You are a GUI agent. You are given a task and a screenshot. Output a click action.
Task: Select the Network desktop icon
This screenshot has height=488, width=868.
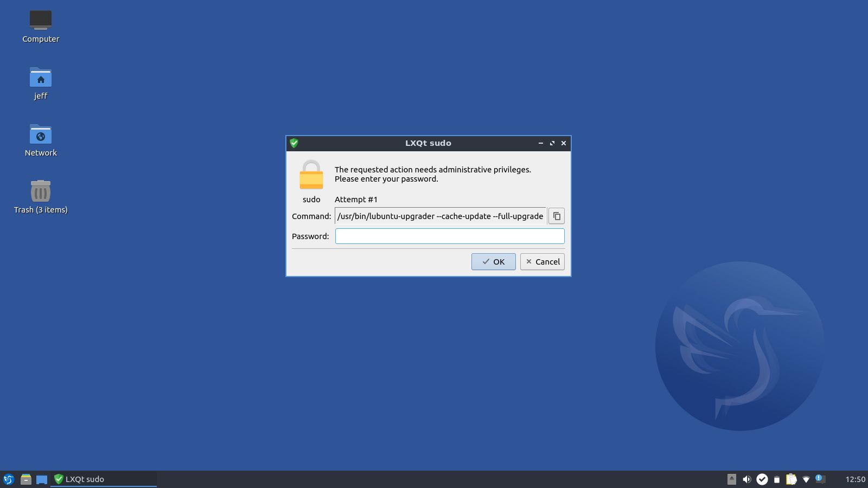pos(41,140)
